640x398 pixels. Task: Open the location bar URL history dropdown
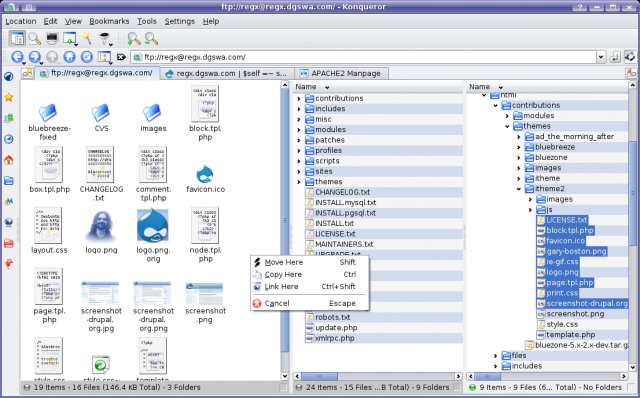[x=601, y=57]
